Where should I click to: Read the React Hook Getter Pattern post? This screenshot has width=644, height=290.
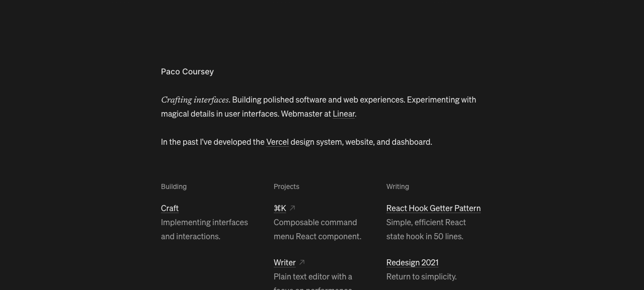tap(433, 208)
